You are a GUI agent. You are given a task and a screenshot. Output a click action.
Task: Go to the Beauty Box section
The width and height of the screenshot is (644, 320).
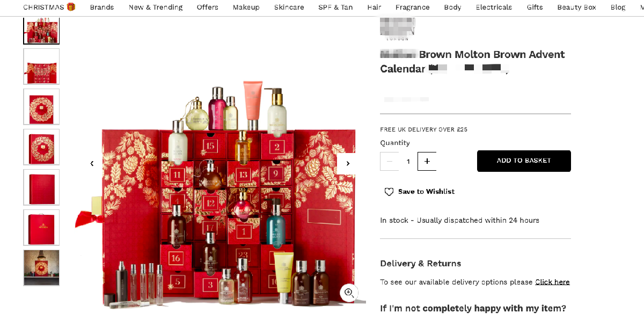pos(577,7)
